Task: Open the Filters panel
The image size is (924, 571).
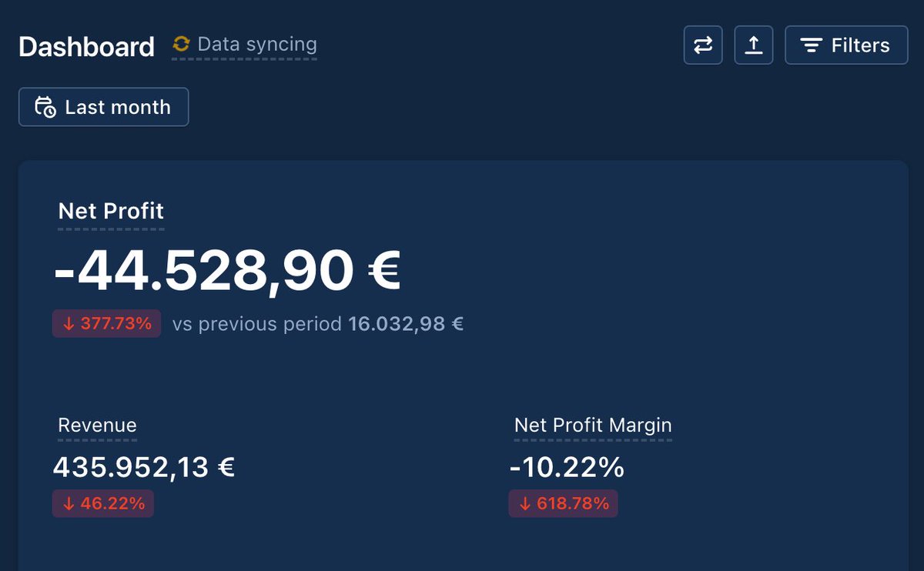Action: [x=846, y=45]
